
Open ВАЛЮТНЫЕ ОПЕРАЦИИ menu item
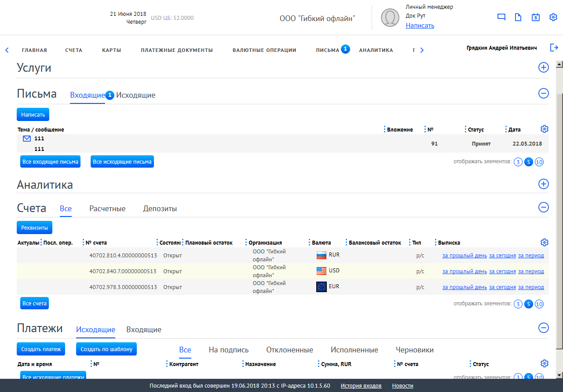click(x=264, y=50)
